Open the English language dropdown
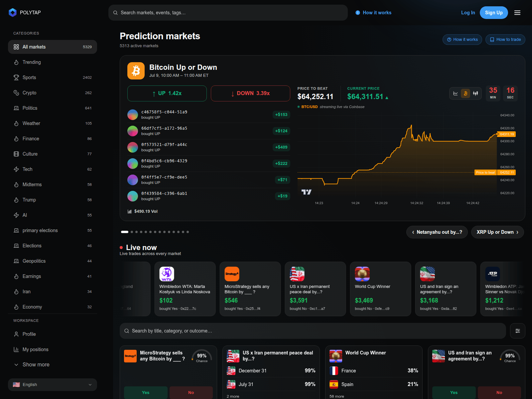532x399 pixels. tap(53, 385)
